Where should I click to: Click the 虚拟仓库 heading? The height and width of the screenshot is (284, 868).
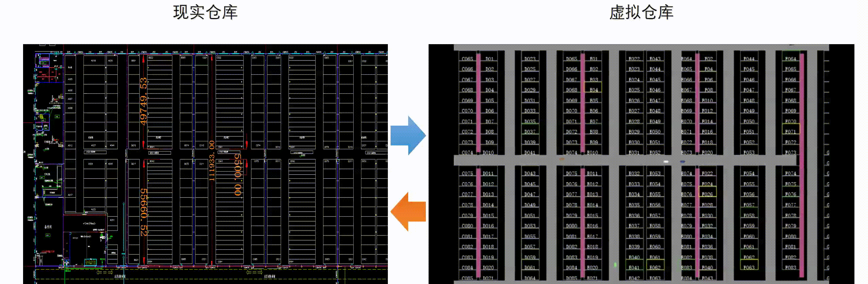[x=641, y=13]
